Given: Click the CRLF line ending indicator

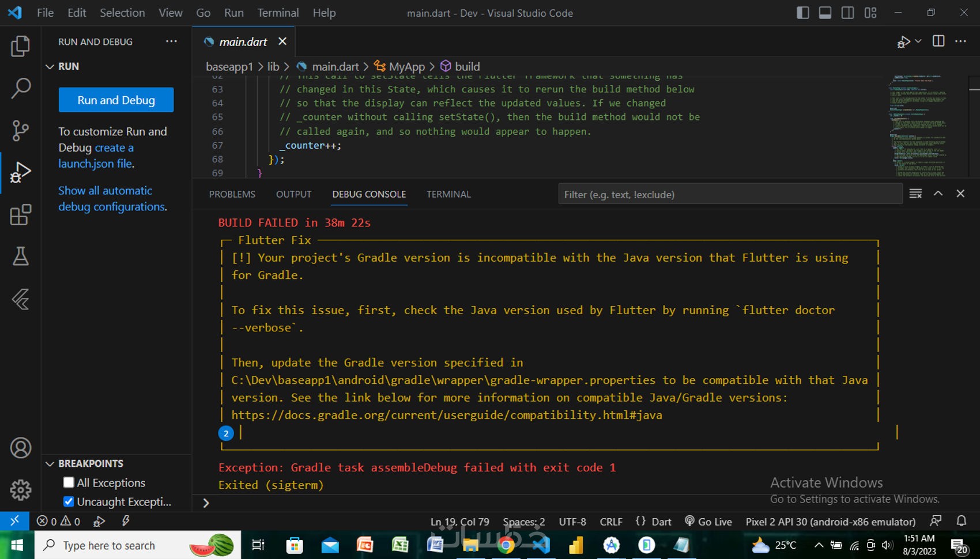Looking at the screenshot, I should coord(611,522).
